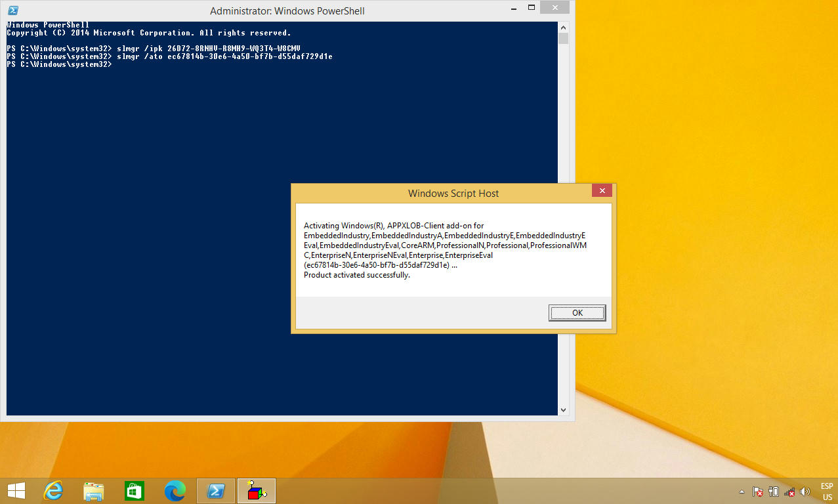The image size is (838, 504).
Task: Launch Microsoft Edge from taskbar
Action: point(175,490)
